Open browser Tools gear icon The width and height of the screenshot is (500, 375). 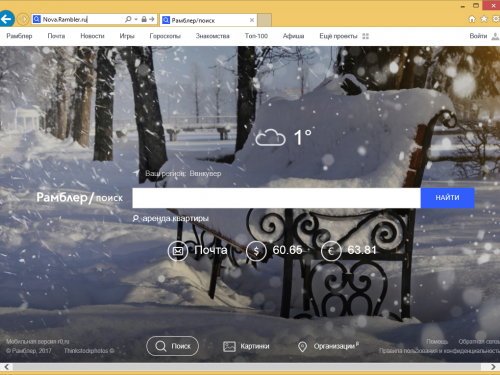[x=496, y=19]
